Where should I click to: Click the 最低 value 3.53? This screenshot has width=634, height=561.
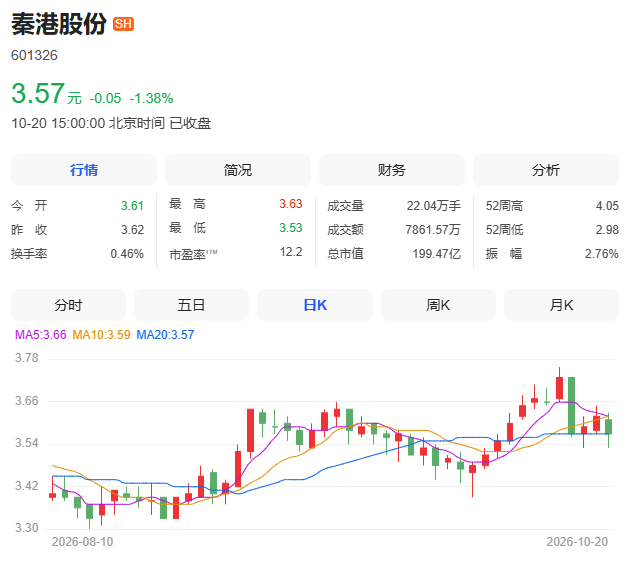point(291,228)
